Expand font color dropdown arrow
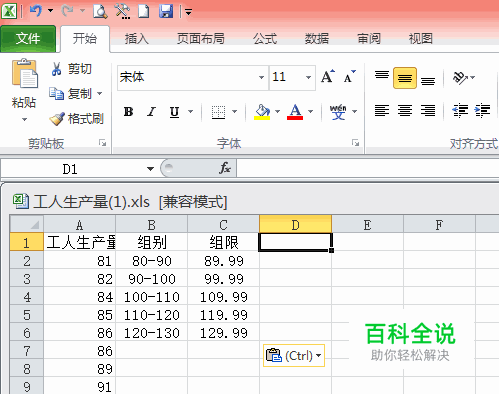Image resolution: width=499 pixels, height=394 pixels. click(310, 112)
